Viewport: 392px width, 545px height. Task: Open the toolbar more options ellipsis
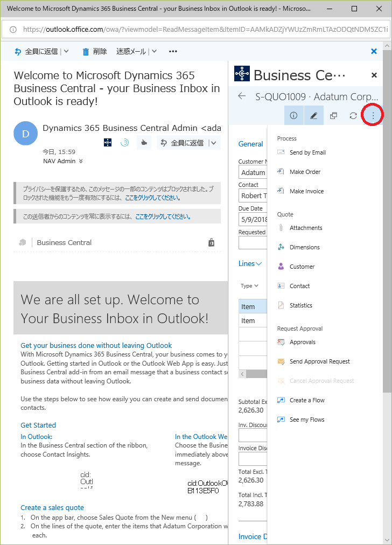(x=173, y=52)
